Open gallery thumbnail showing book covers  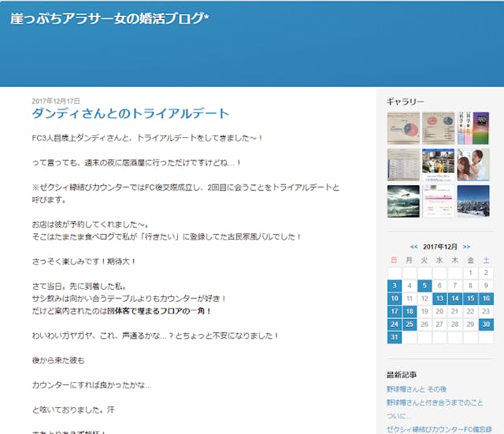473,128
